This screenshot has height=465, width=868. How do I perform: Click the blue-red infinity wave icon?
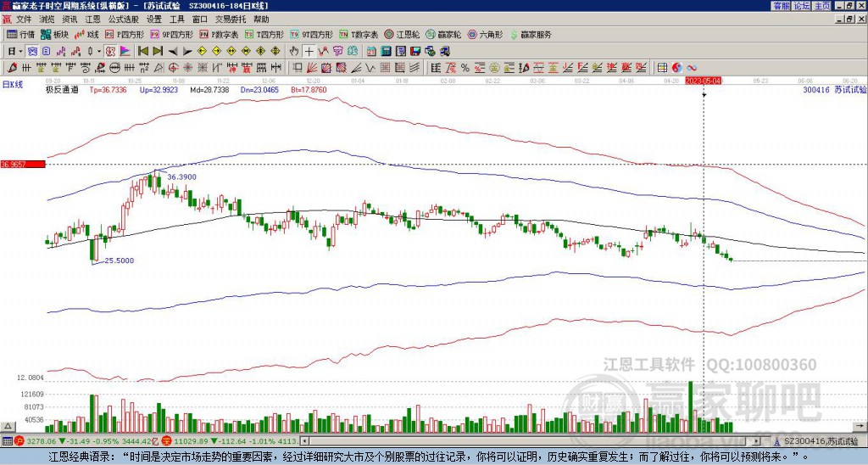692,68
